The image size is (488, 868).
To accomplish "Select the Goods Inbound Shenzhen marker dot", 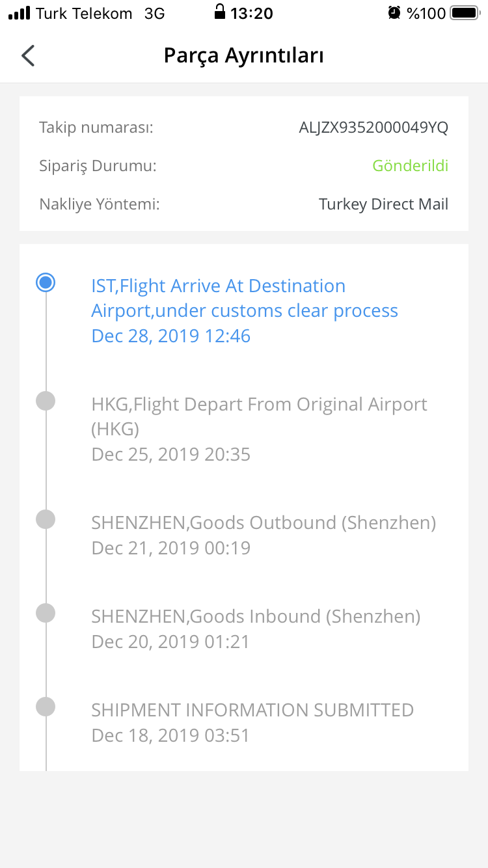I will point(46,613).
